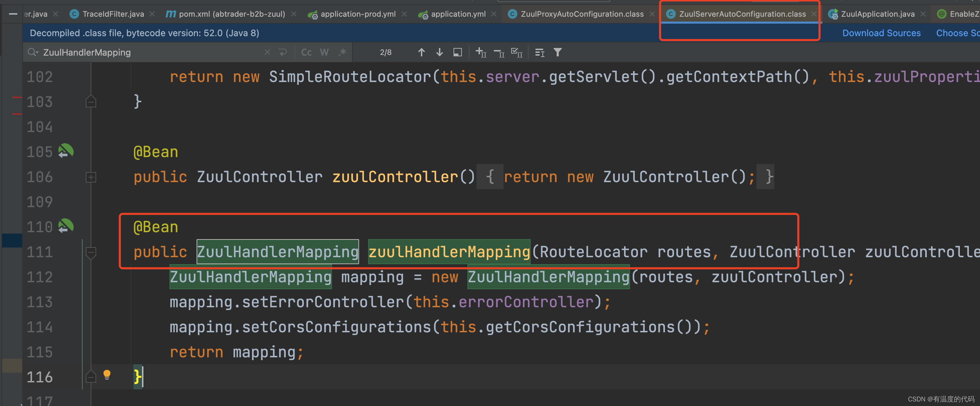Toggle whole Words (W) search option
Screen dimensions: 980x406
(x=324, y=52)
